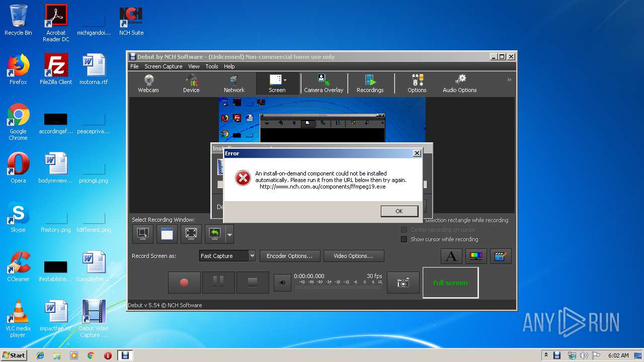Close the Error dialog with X
Viewport: 644px width, 362px height.
point(417,153)
